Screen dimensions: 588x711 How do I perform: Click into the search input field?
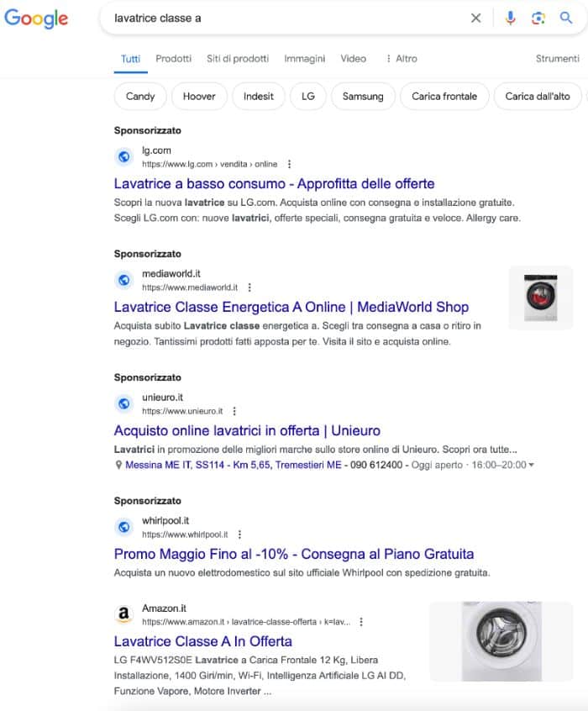286,18
